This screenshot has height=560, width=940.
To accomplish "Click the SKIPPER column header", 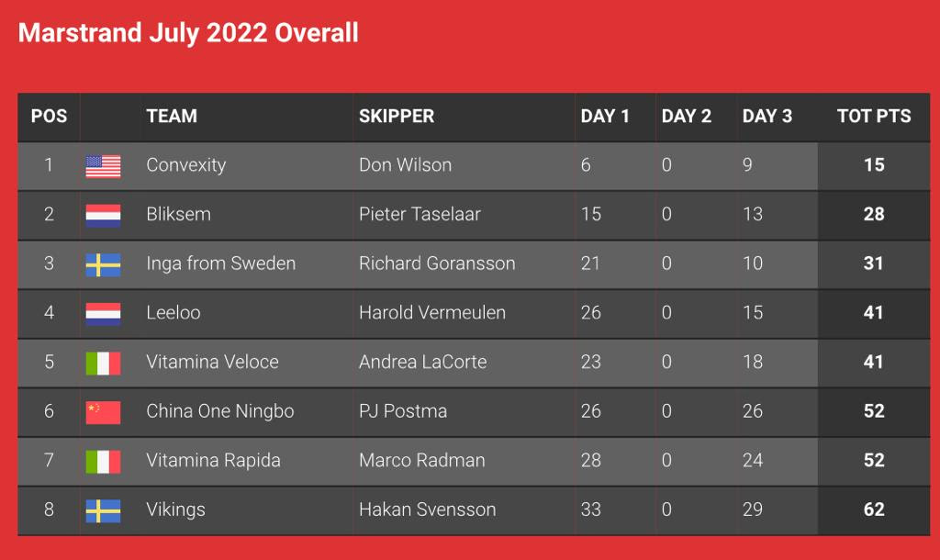I will (397, 116).
